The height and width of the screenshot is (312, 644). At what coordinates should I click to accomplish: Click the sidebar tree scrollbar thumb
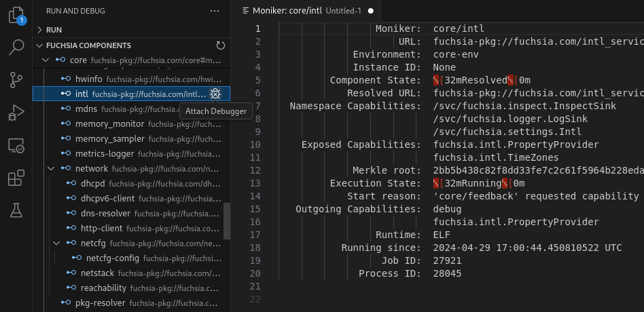[227, 220]
